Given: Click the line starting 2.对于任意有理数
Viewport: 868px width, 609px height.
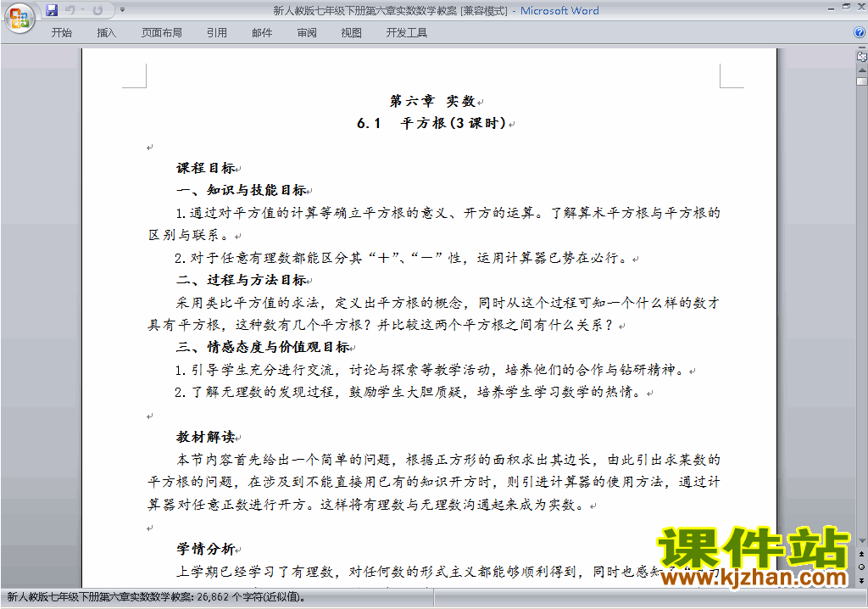Looking at the screenshot, I should [403, 258].
